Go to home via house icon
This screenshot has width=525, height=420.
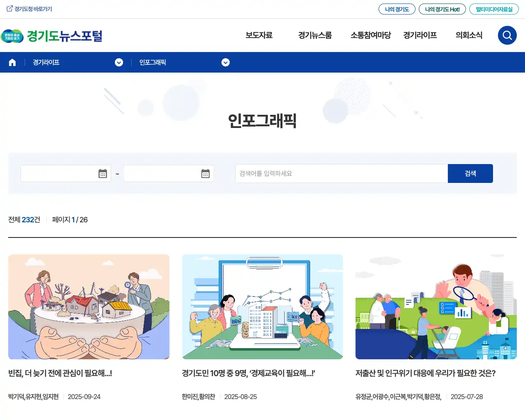(12, 62)
